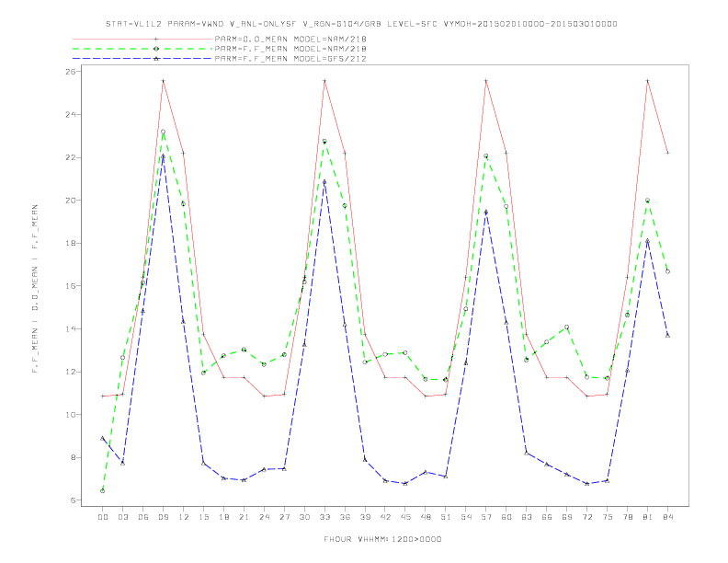Screen dimensions: 728x563
Task: Click green circle data point at hour 00
Action: [x=103, y=491]
